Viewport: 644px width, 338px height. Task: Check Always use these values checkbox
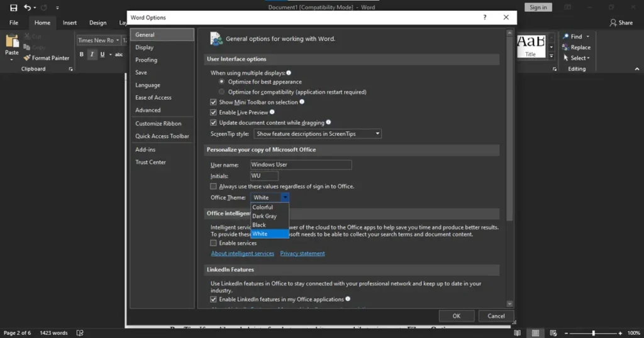[x=213, y=186]
